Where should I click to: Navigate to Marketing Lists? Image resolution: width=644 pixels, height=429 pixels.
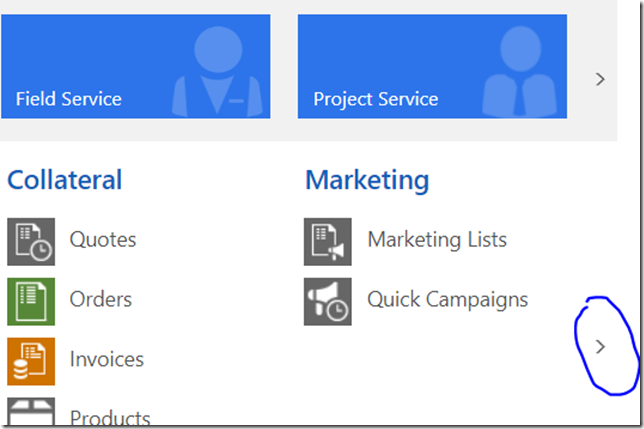coord(437,240)
